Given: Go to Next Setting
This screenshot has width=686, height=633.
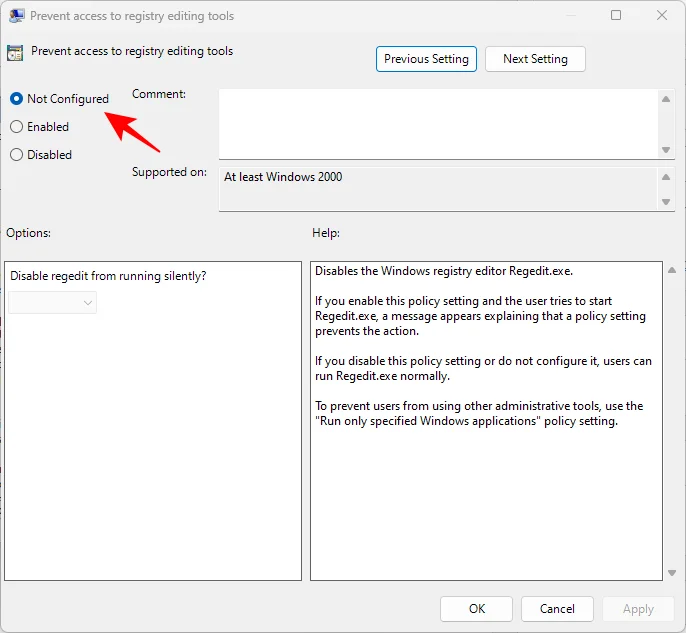Looking at the screenshot, I should (x=535, y=59).
